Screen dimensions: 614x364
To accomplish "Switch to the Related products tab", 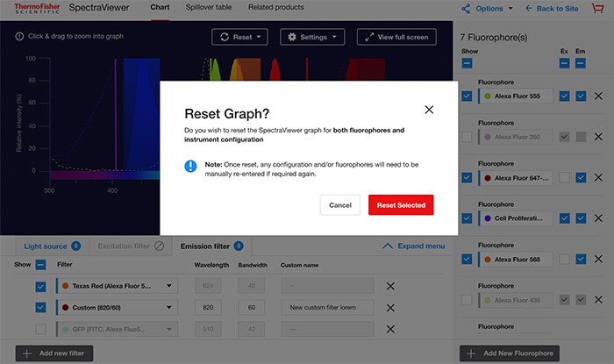I will [x=275, y=8].
